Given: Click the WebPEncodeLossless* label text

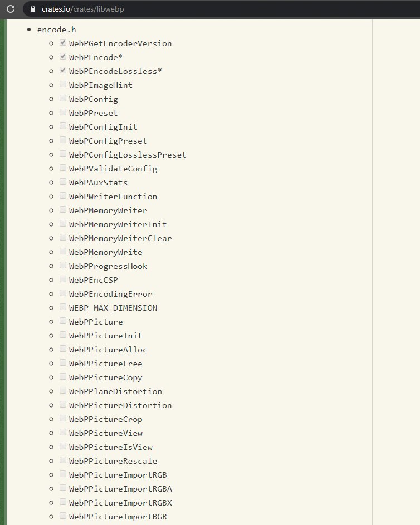Looking at the screenshot, I should point(115,71).
